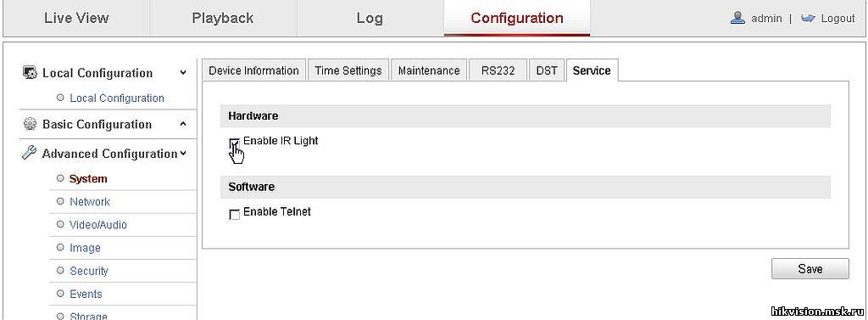The width and height of the screenshot is (868, 320).
Task: Click the bullet icon beside Security
Action: 60,271
